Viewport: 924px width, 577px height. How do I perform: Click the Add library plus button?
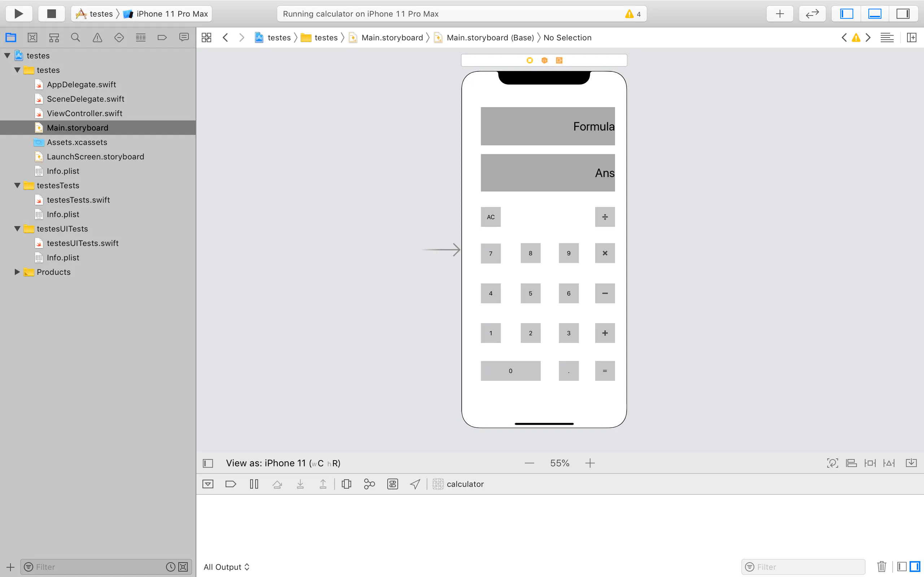point(780,14)
